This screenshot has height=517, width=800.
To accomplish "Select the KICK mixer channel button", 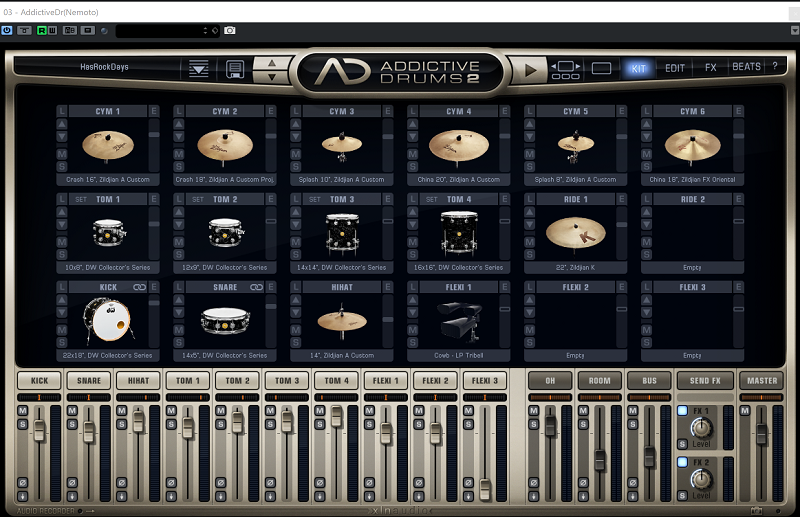I will (39, 381).
